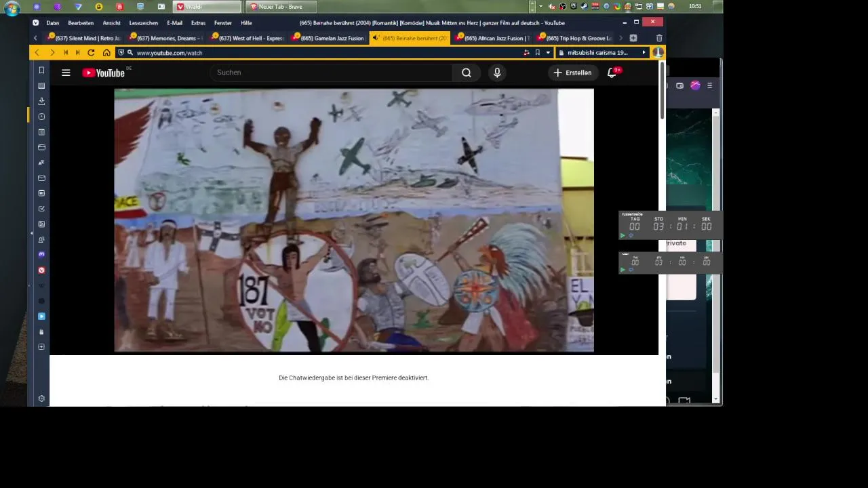Go to YouTube home via logo
The width and height of the screenshot is (868, 488).
coord(104,73)
